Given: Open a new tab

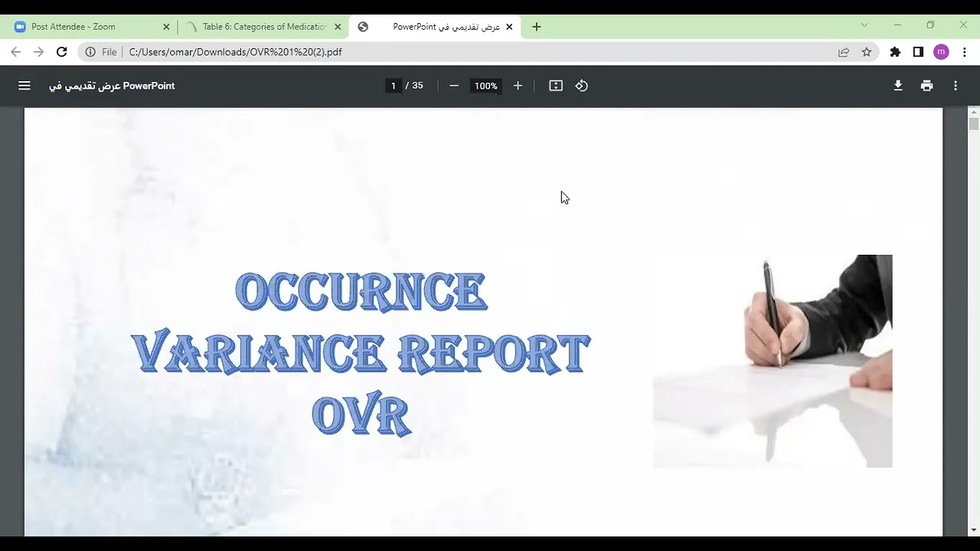Looking at the screenshot, I should point(537,27).
